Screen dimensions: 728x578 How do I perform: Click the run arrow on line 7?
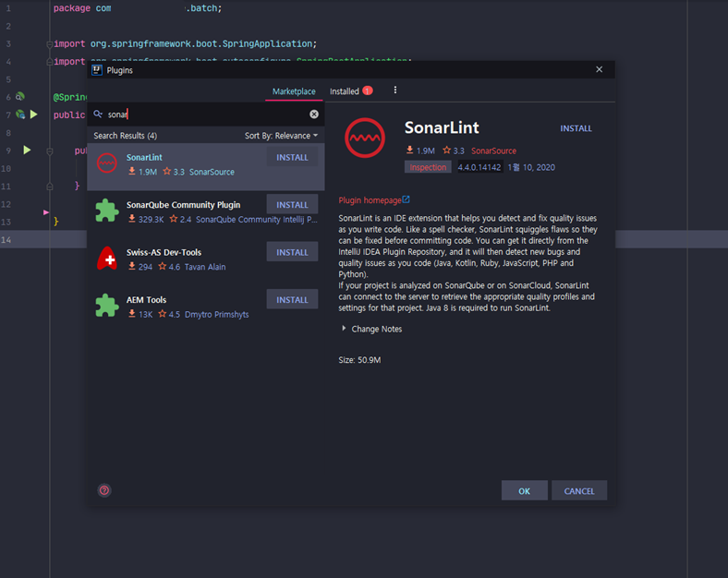[x=34, y=114]
